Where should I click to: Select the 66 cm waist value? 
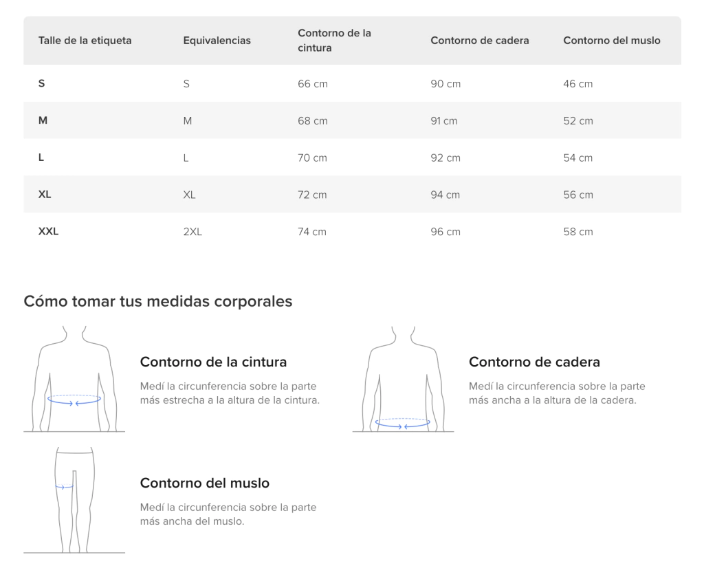pyautogui.click(x=312, y=84)
